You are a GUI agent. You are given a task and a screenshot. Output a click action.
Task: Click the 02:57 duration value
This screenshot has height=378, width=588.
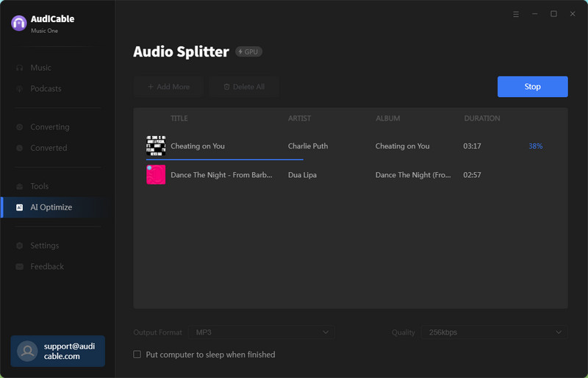472,175
